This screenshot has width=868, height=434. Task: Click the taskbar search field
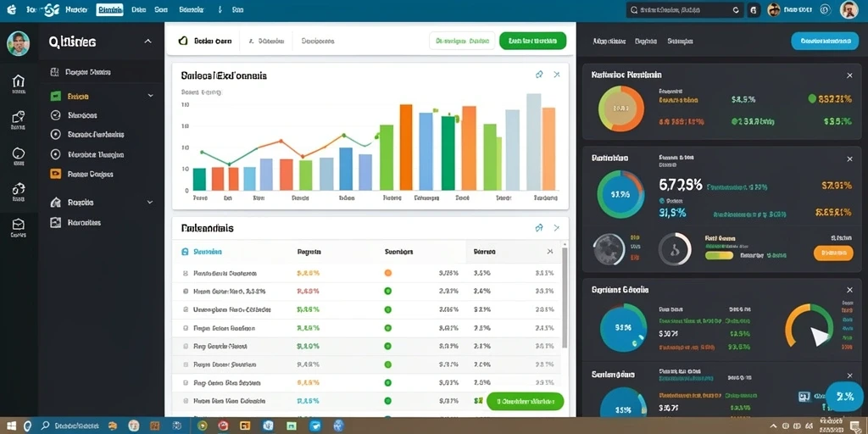tap(71, 426)
